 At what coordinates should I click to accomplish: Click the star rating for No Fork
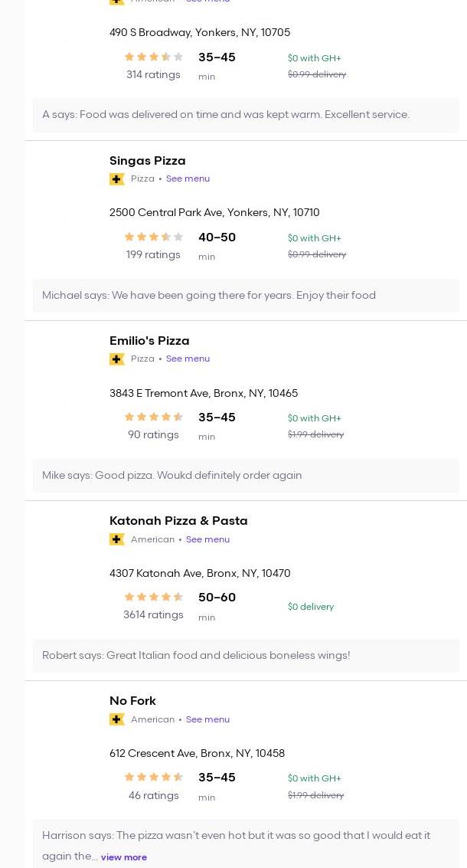pyautogui.click(x=153, y=777)
